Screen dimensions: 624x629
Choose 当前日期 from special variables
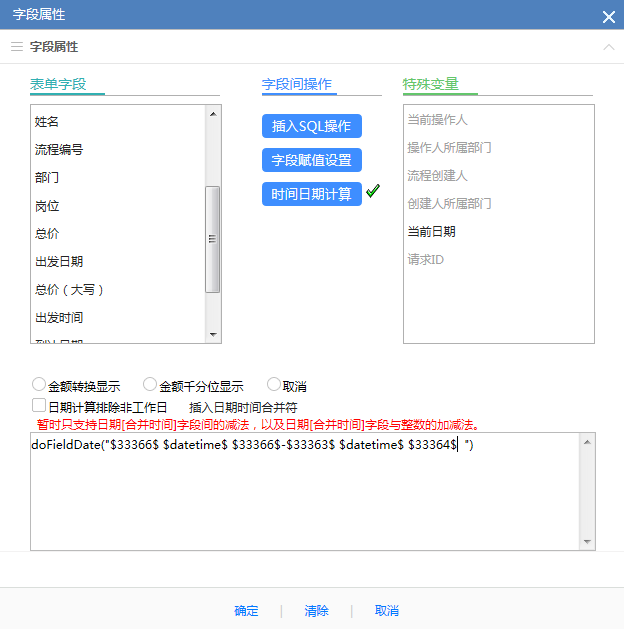coord(431,231)
